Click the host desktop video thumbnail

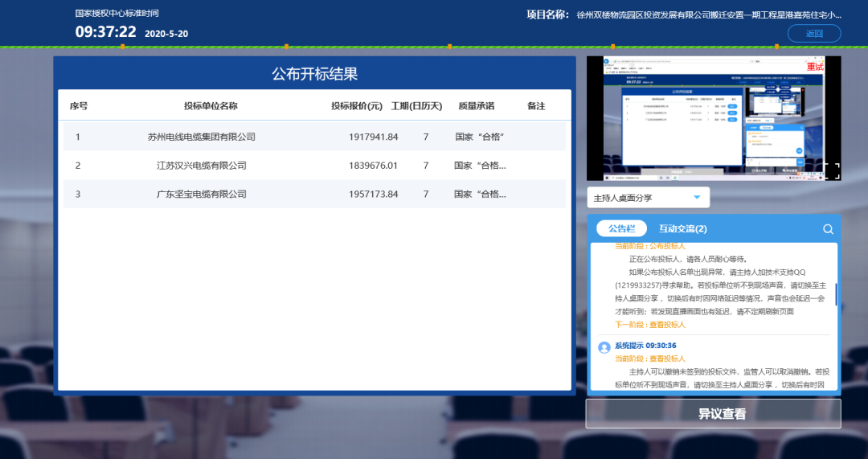pyautogui.click(x=713, y=118)
